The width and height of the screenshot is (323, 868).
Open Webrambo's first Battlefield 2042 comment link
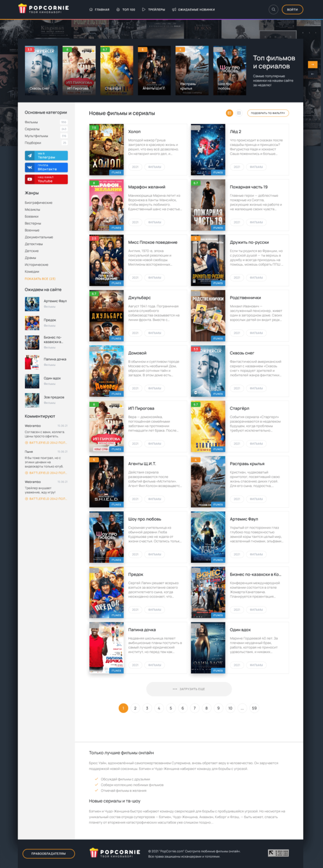pos(46,442)
